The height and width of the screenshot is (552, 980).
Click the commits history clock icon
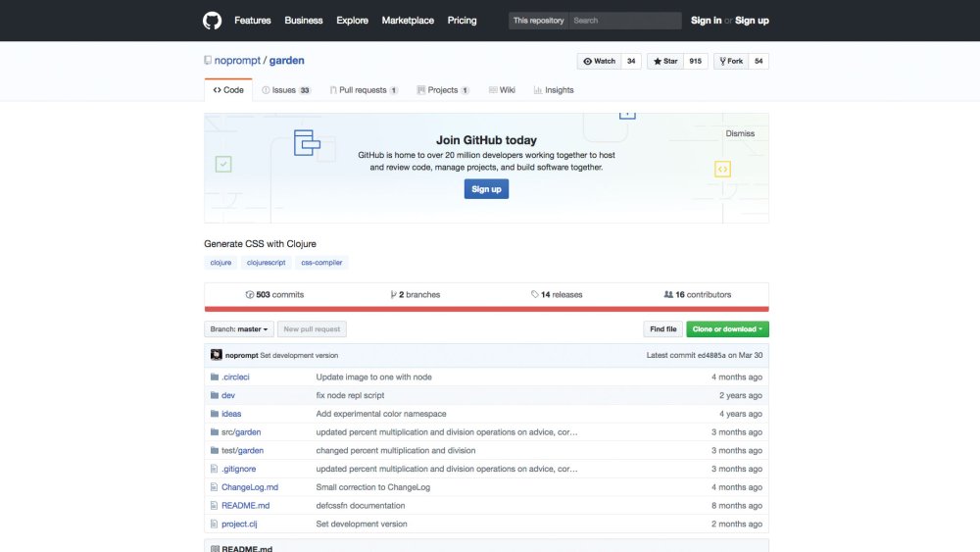point(249,294)
